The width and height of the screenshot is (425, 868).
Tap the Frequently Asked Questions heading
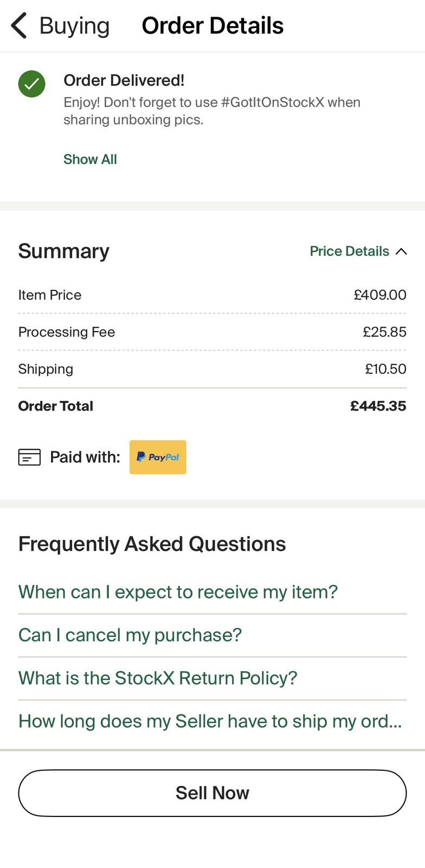pos(152,544)
